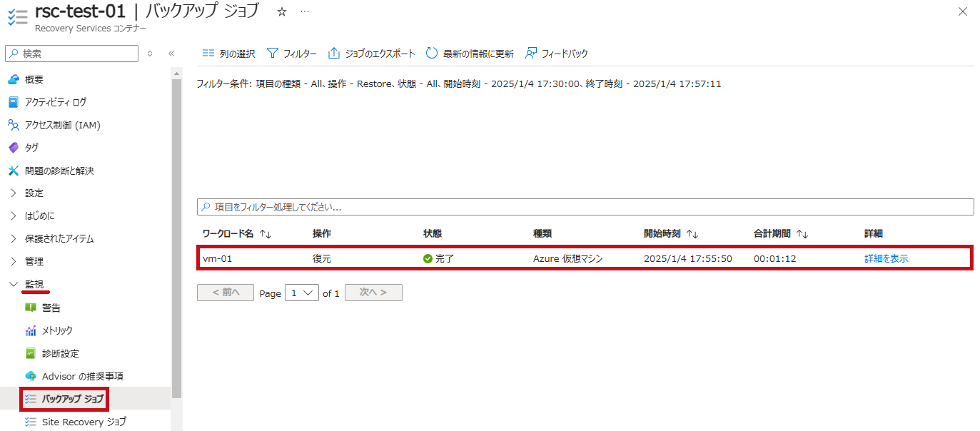Click the メトリック chart icon

(x=30, y=330)
